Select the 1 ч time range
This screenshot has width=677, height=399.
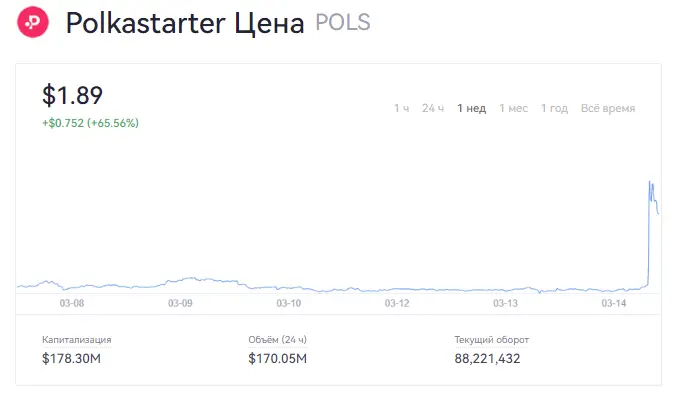(x=401, y=108)
